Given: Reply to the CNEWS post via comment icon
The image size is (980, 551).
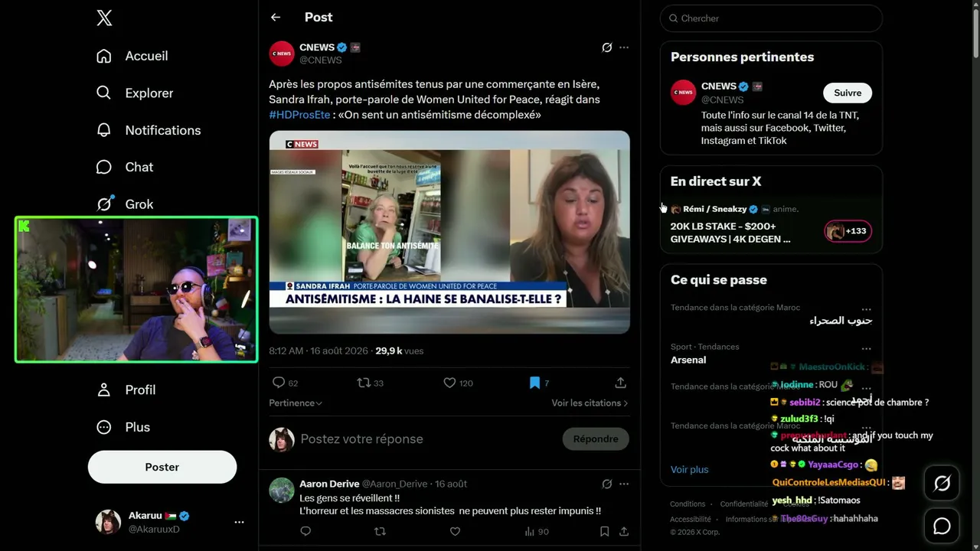Looking at the screenshot, I should click(x=279, y=383).
